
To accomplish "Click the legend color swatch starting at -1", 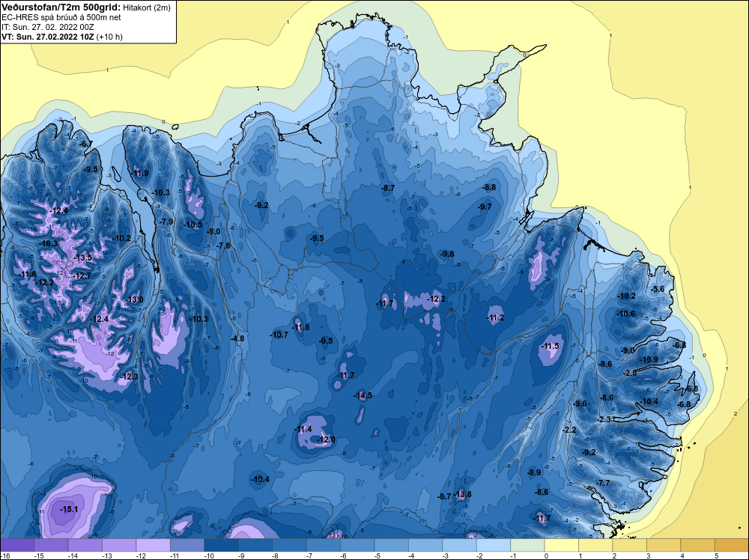I will pyautogui.click(x=528, y=545).
